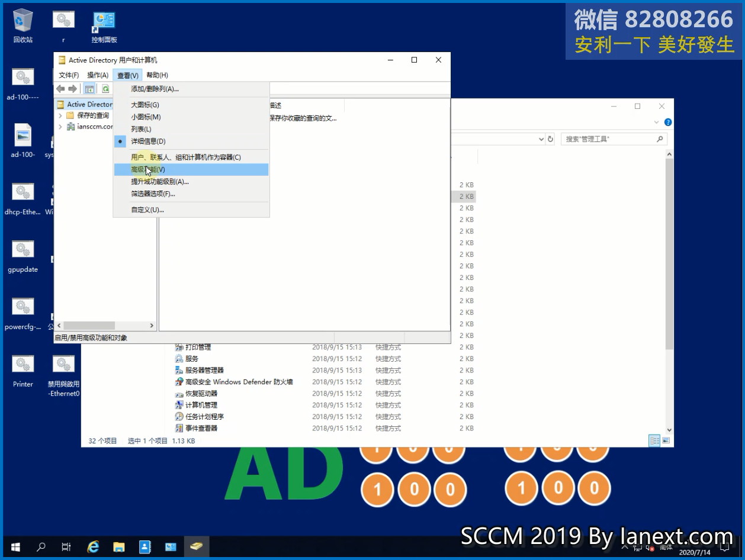This screenshot has width=745, height=560.
Task: Click the refresh button beside Explorer address bar
Action: (550, 139)
